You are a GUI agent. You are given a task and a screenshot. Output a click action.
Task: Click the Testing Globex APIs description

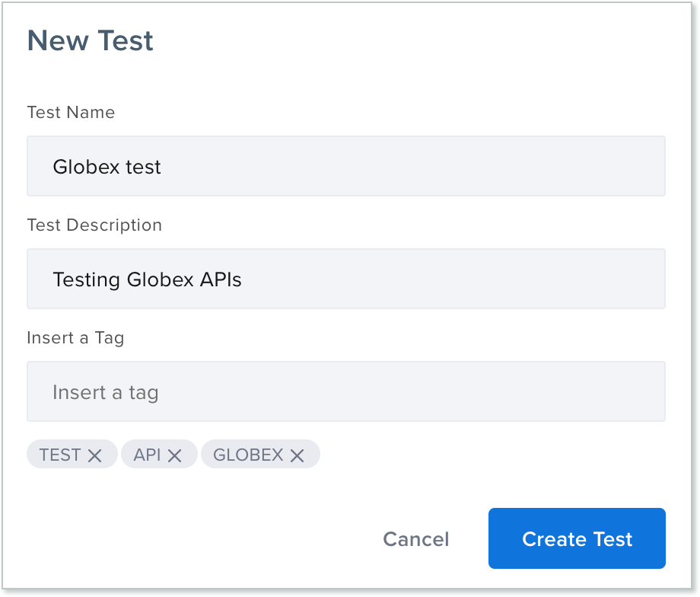pos(147,279)
